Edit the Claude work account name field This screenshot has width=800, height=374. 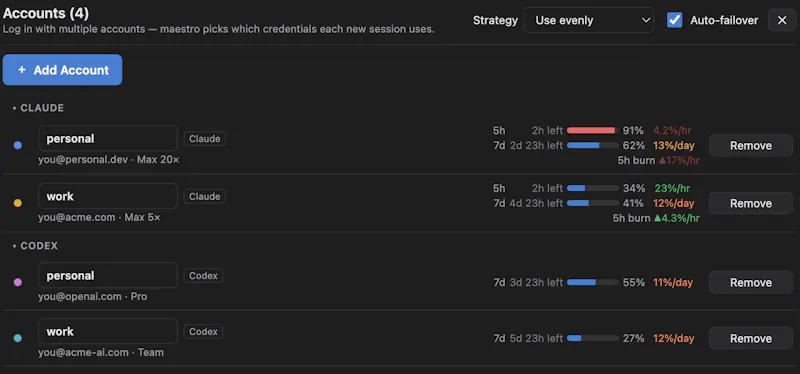pyautogui.click(x=108, y=196)
